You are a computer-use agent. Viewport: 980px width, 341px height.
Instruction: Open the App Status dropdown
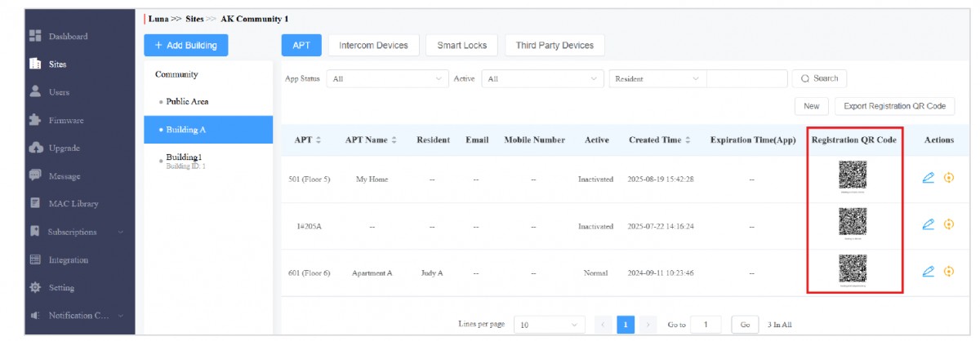click(x=387, y=79)
